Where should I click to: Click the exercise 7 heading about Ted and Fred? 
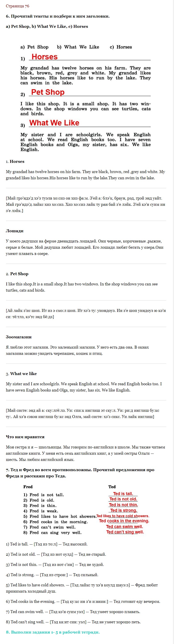click(x=80, y=473)
